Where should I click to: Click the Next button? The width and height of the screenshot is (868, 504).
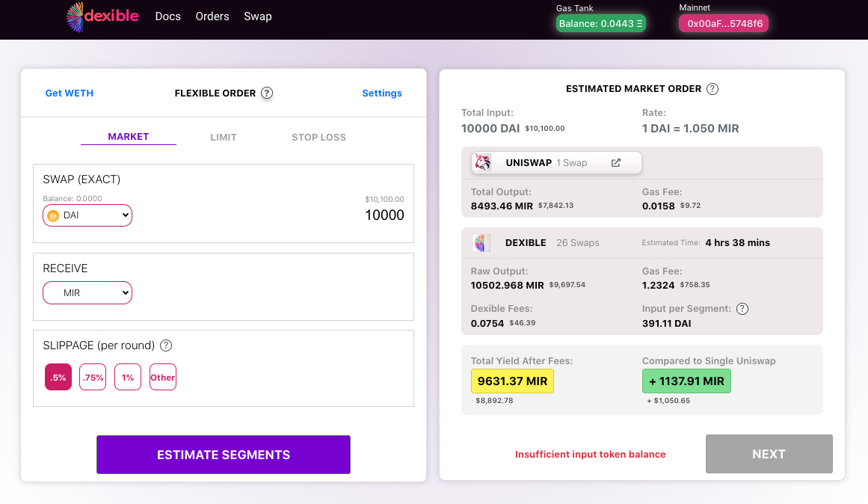pyautogui.click(x=769, y=454)
